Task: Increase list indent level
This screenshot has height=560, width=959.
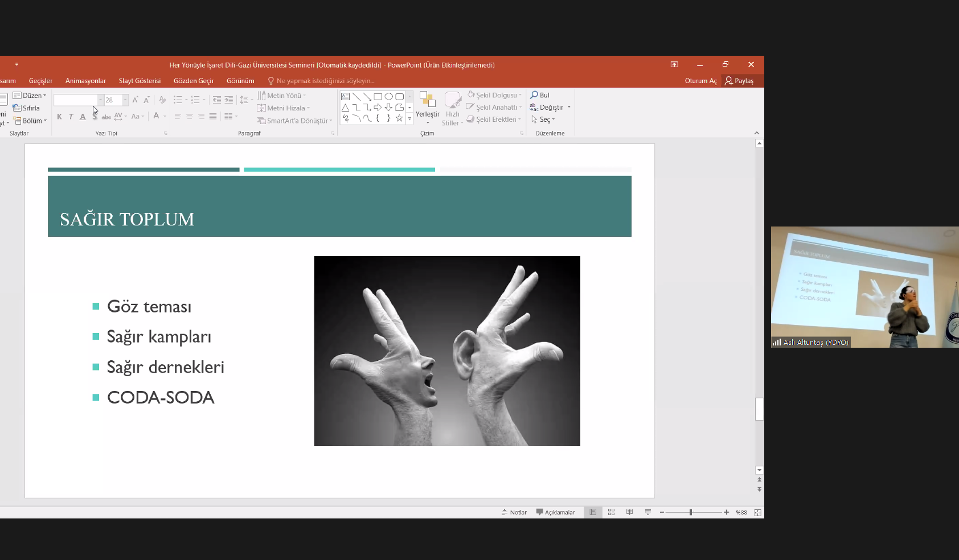Action: pyautogui.click(x=228, y=100)
